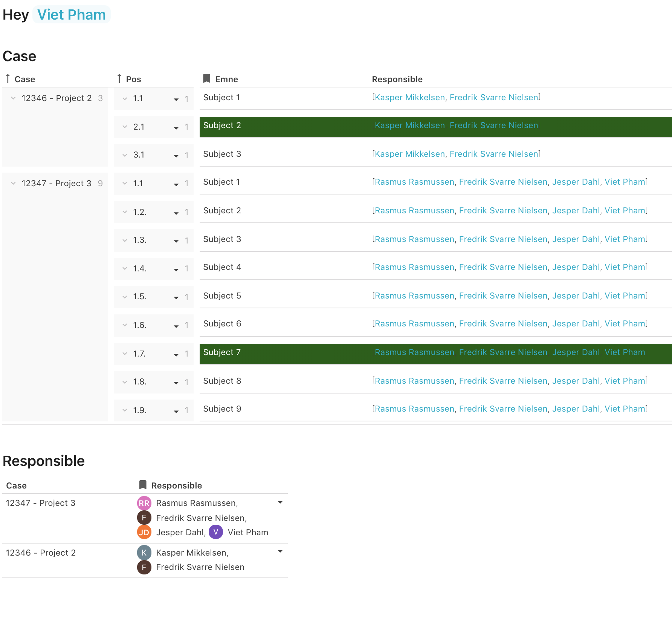Click the 12346 - Project 2 cell in Responsible table
The height and width of the screenshot is (634, 672).
[41, 553]
